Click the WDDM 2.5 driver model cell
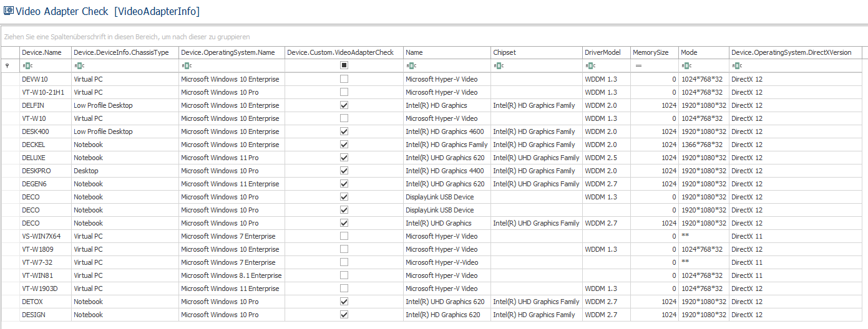 [607, 158]
